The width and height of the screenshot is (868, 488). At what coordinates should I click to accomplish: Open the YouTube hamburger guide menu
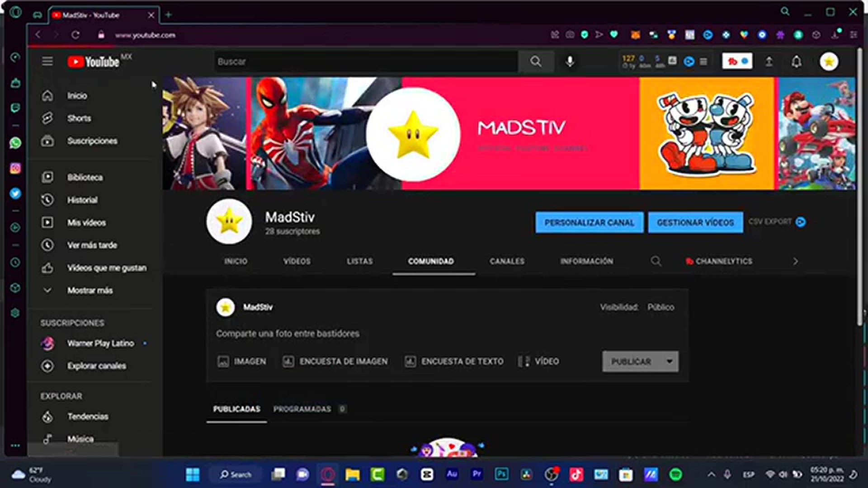click(47, 61)
